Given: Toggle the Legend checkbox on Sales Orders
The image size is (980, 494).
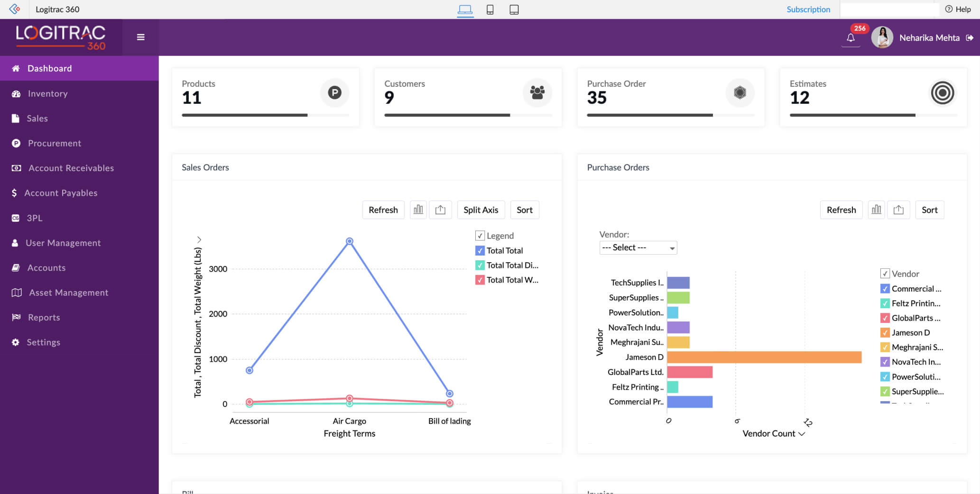Looking at the screenshot, I should (480, 236).
